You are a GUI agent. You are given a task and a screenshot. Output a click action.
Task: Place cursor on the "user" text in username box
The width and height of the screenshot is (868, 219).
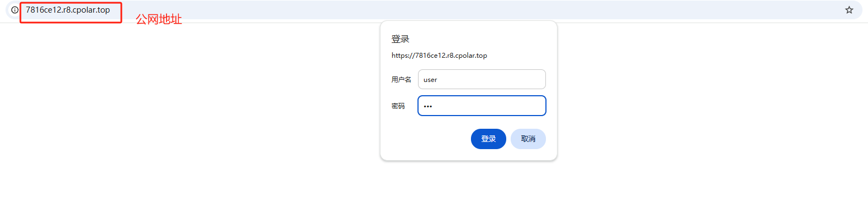[430, 80]
